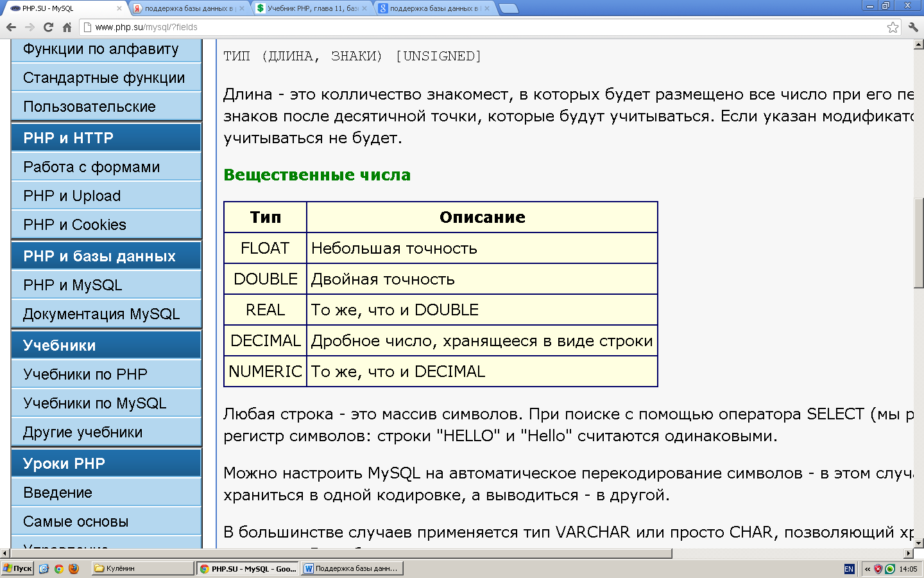The image size is (924, 578).
Task: Open Учебники по MySQL link
Action: pos(106,403)
